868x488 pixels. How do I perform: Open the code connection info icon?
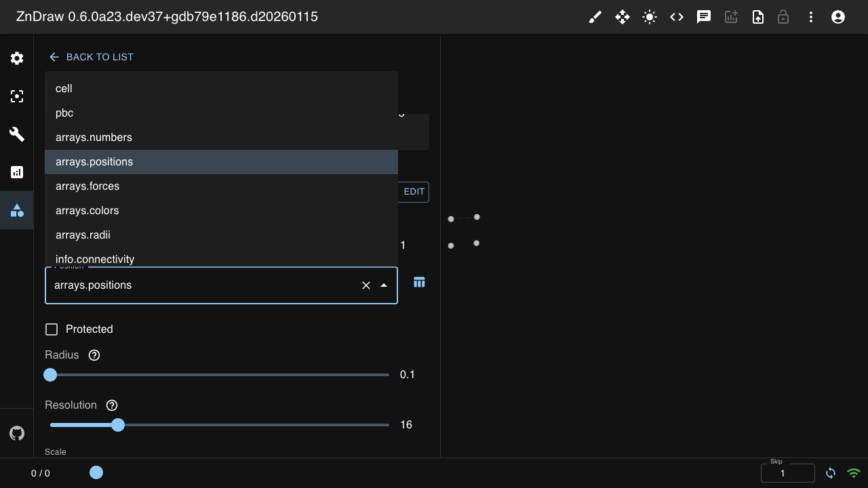(x=677, y=17)
